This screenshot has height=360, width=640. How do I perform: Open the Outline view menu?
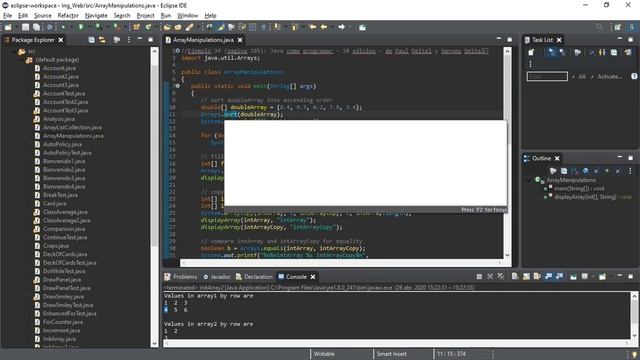(x=630, y=171)
